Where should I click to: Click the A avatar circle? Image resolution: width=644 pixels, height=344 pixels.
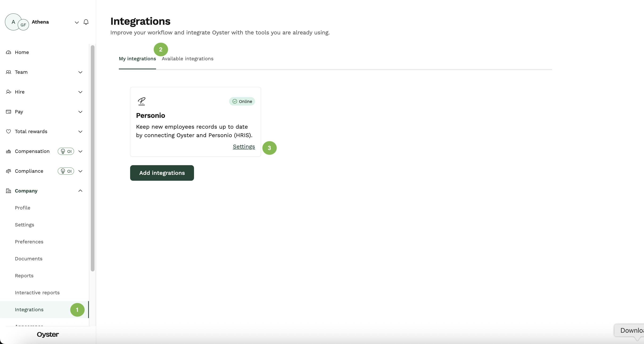[x=12, y=22]
